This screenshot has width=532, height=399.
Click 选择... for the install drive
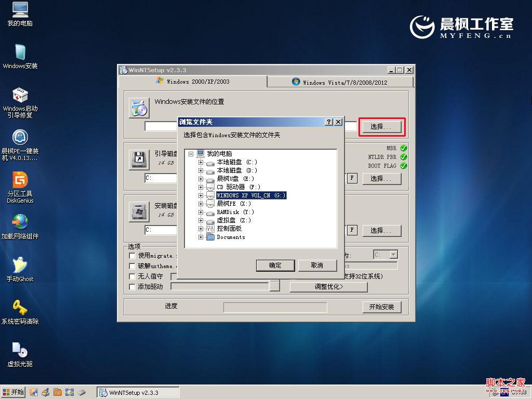point(382,230)
